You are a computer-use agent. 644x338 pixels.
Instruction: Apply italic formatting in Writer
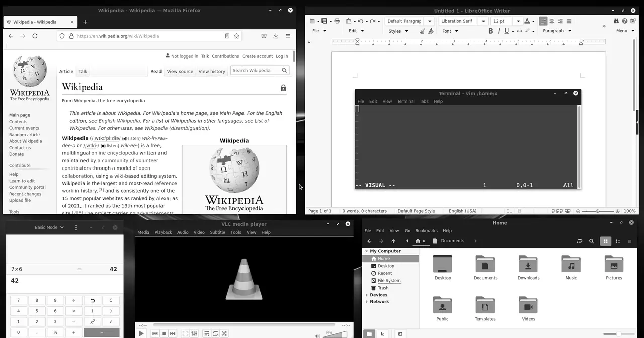pyautogui.click(x=499, y=31)
